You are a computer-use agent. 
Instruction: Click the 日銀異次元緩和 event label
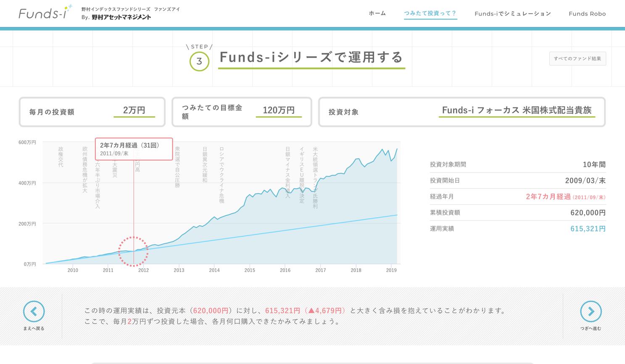tap(205, 165)
